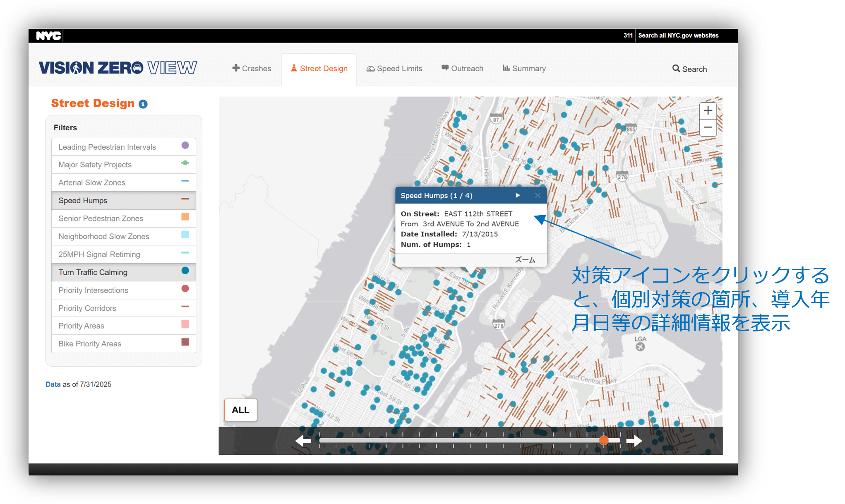
Task: Open the Speed Limits tab
Action: (x=394, y=69)
